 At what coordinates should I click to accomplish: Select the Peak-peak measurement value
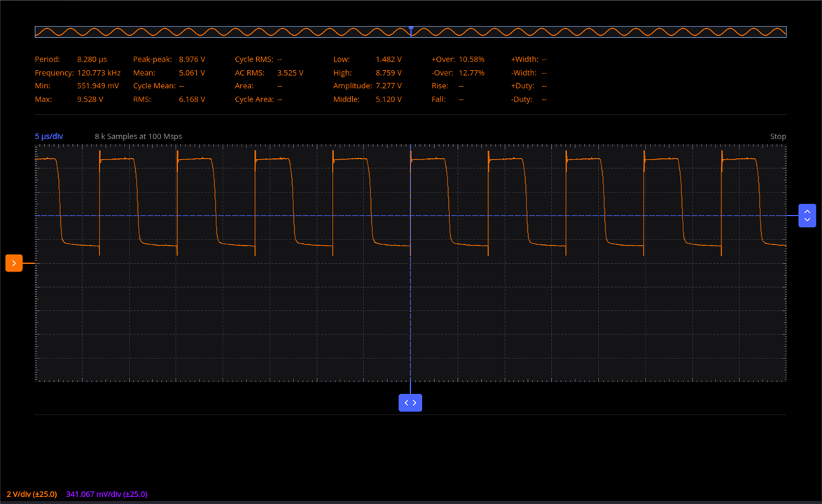tap(192, 59)
